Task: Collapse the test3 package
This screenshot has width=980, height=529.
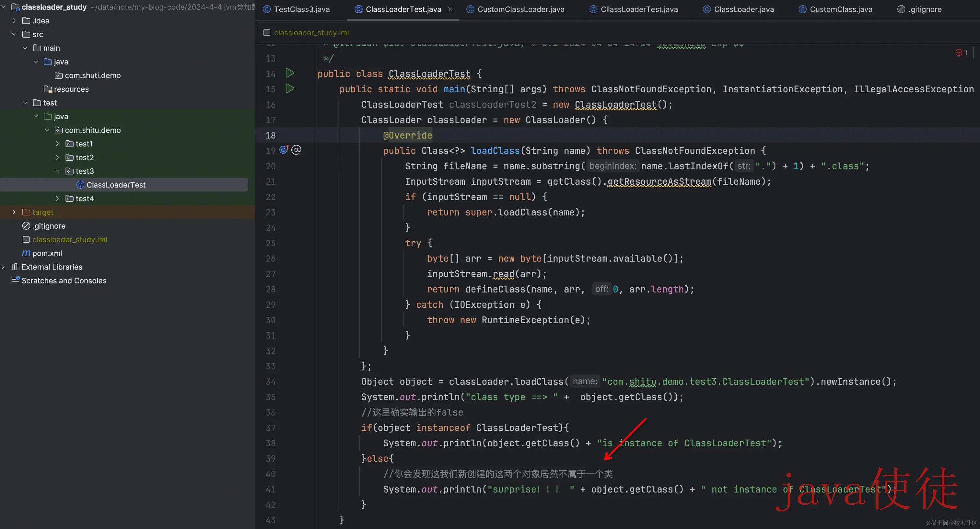Action: point(57,171)
